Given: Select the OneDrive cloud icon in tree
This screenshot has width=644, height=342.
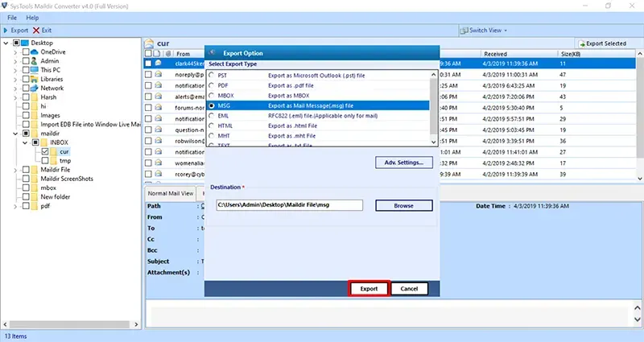Looking at the screenshot, I should pyautogui.click(x=35, y=52).
